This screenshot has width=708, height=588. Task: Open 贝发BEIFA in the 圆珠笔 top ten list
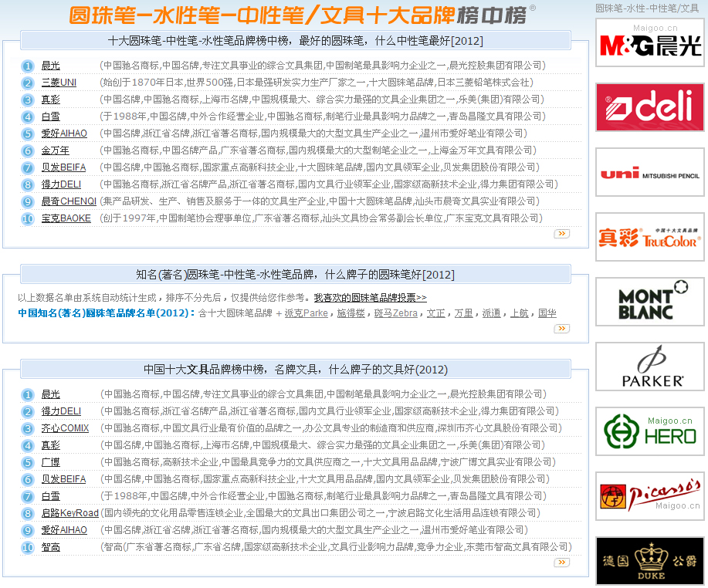coord(63,167)
